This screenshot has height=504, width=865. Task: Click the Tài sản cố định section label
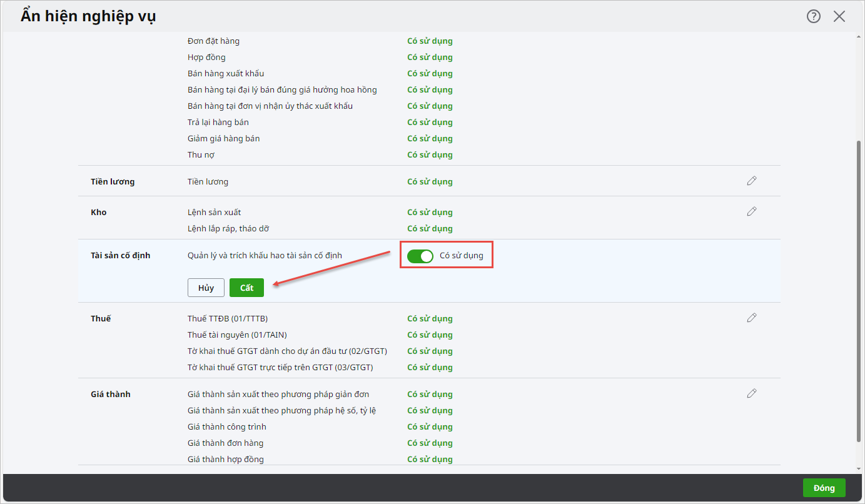tap(121, 256)
